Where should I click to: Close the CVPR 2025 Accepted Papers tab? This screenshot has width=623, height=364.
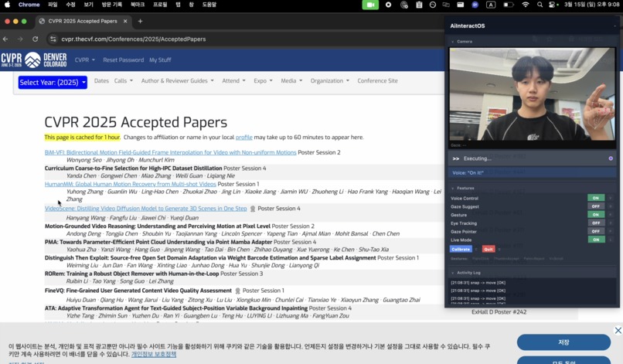tap(125, 21)
